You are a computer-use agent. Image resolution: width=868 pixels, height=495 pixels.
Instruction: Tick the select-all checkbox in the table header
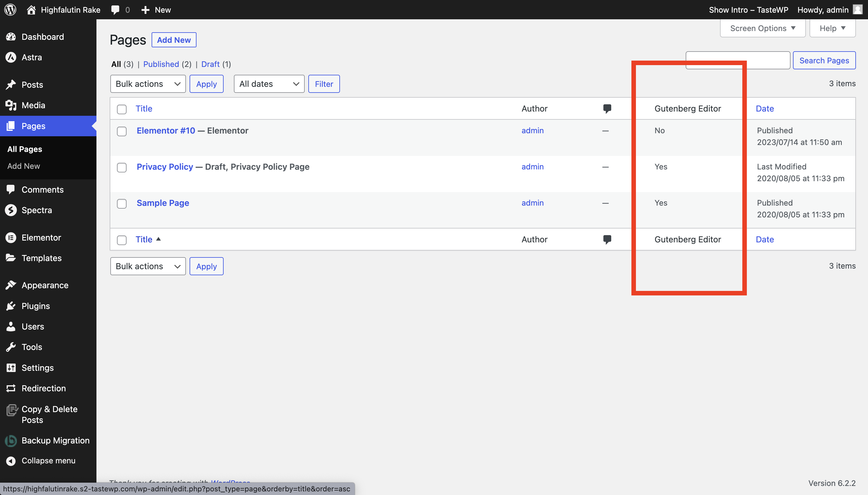tap(122, 109)
